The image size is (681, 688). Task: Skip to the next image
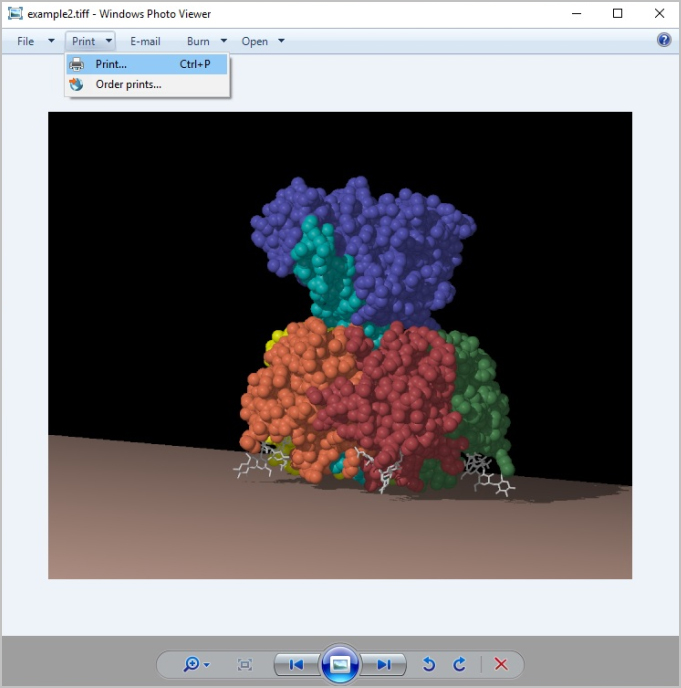point(384,664)
